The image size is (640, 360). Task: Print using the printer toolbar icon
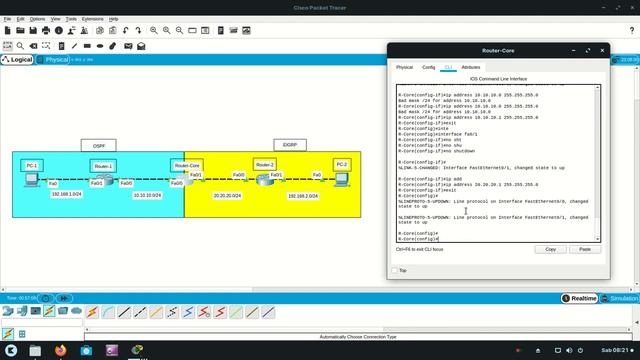(46, 30)
